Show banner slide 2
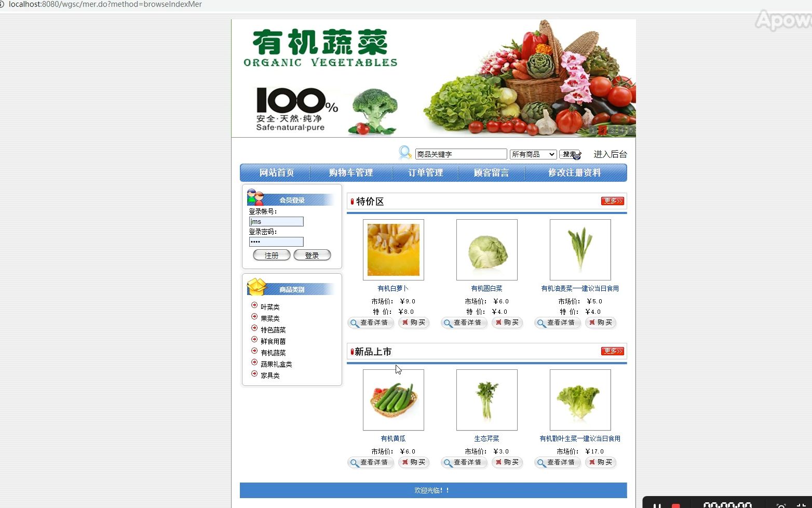812x508 pixels. 603,130
